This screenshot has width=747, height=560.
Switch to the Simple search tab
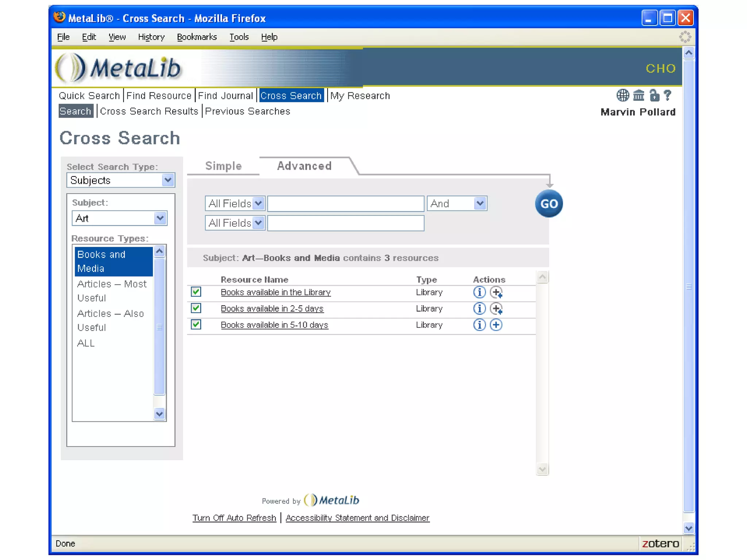point(224,166)
